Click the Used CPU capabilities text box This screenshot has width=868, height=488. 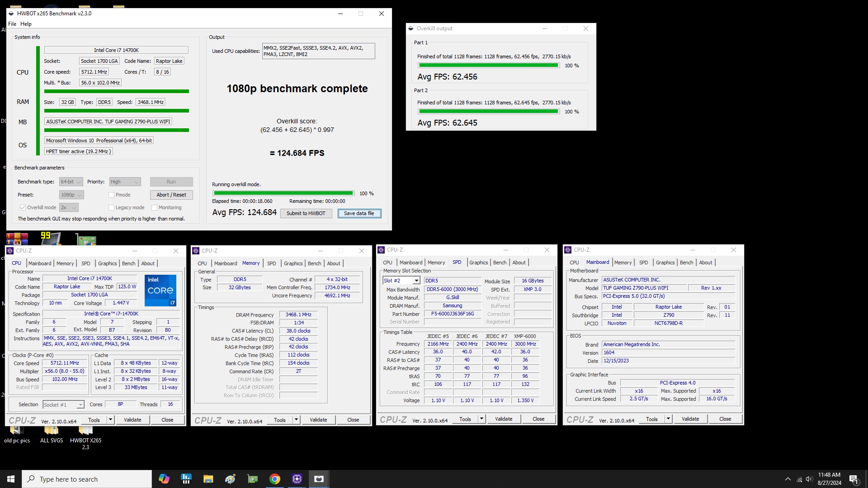318,51
